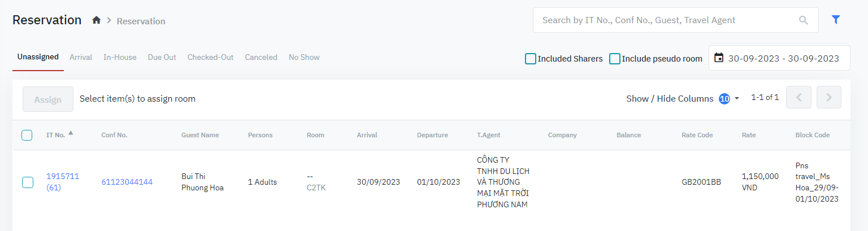
Task: Switch to the Checked-Out tab
Action: 210,57
